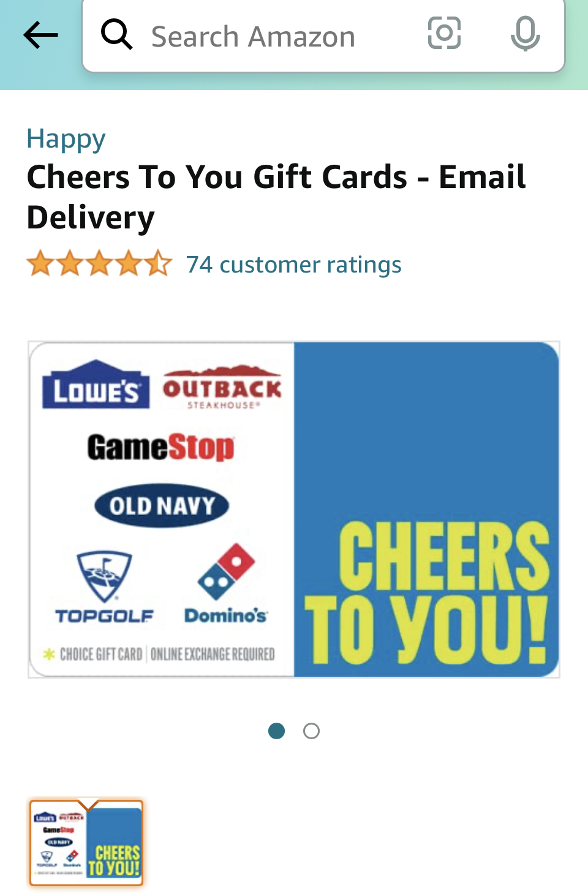Tap the Lowe's logo on card
The width and height of the screenshot is (588, 896).
(x=96, y=385)
